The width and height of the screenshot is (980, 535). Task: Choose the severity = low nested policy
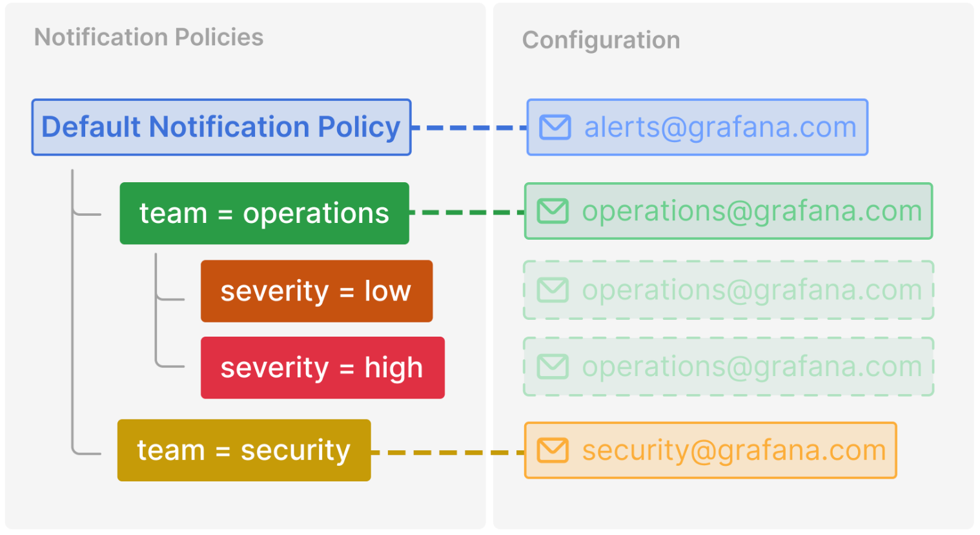(316, 291)
